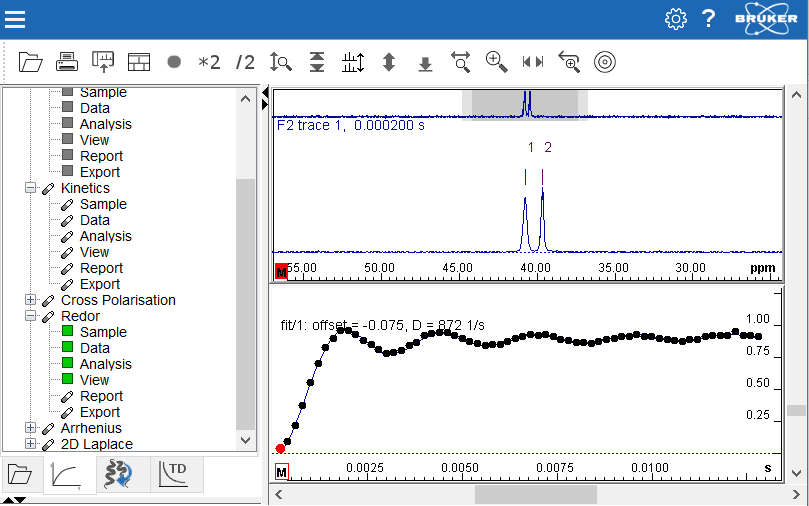Expand the 2D Laplace tree node
The image size is (809, 506).
(x=30, y=444)
